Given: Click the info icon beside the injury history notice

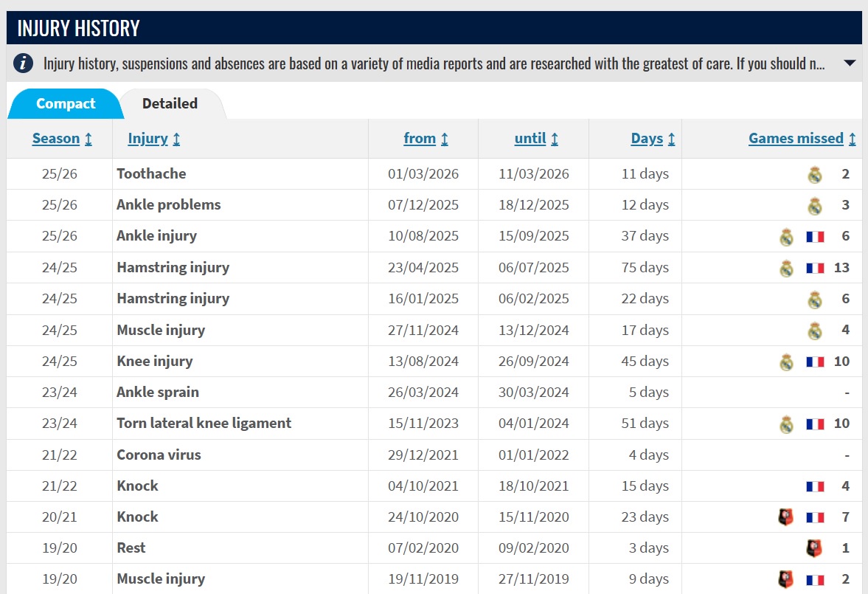Looking at the screenshot, I should click(x=23, y=63).
